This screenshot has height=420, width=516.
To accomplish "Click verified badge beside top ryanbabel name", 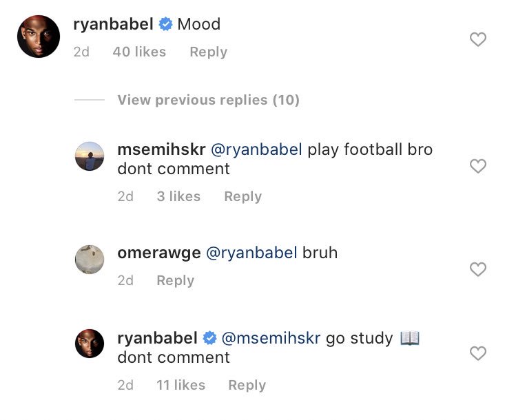I will tap(165, 24).
